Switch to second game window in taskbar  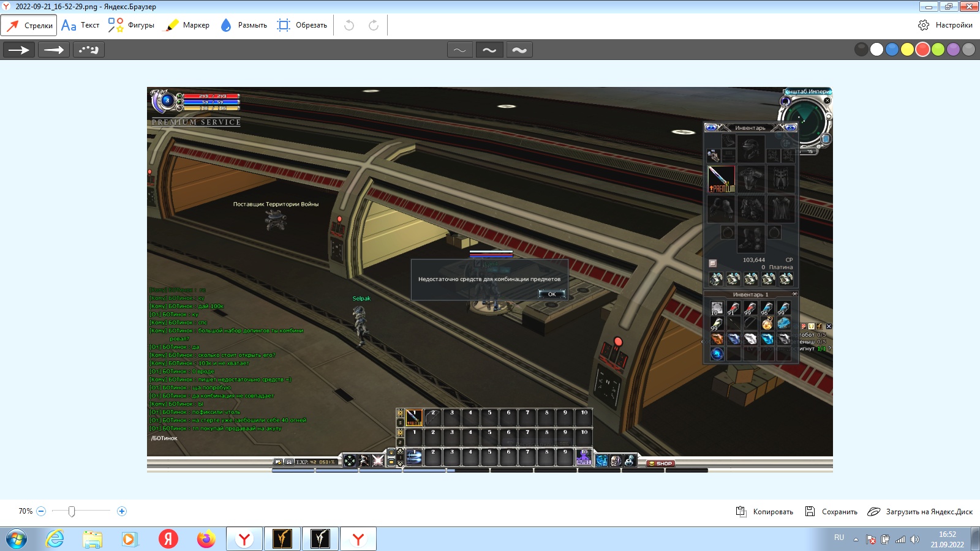320,539
